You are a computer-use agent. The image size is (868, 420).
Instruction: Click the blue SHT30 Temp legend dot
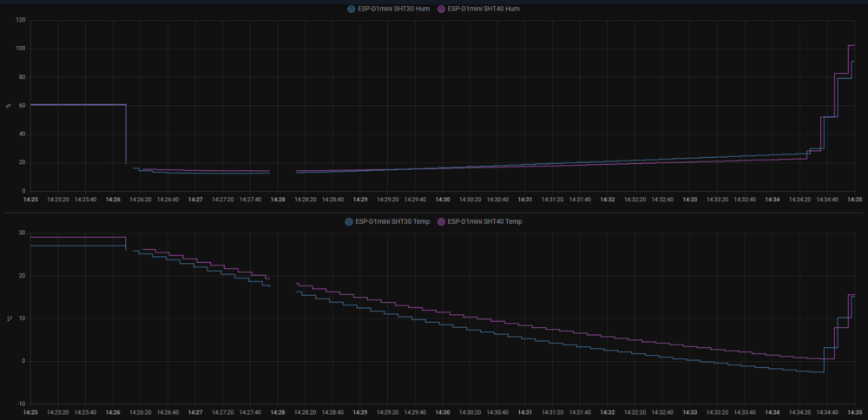click(352, 221)
